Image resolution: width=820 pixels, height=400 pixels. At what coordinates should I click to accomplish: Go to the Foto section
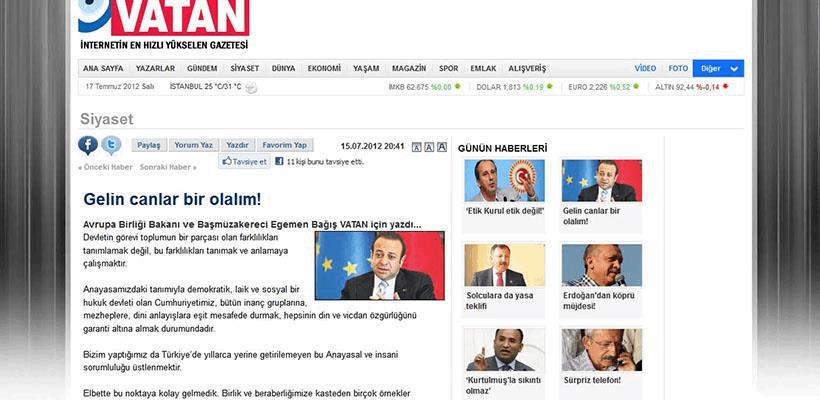click(x=678, y=68)
